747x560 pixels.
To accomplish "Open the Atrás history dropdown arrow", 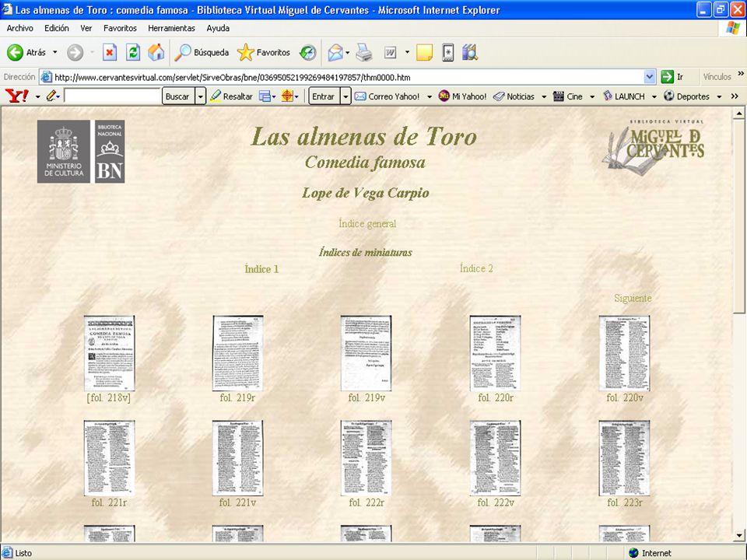I will click(x=54, y=52).
